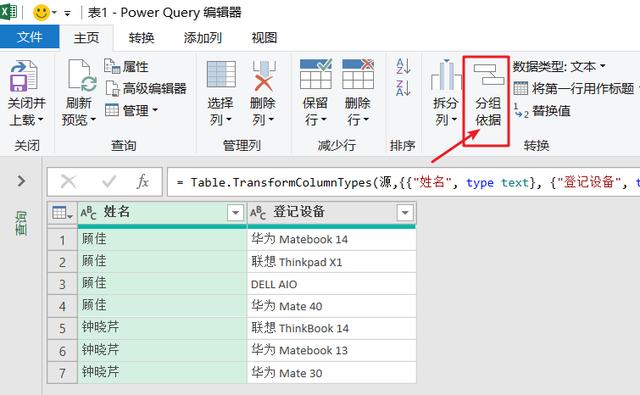Expand the 保留行 dropdown label
The image size is (640, 395).
pyautogui.click(x=316, y=120)
